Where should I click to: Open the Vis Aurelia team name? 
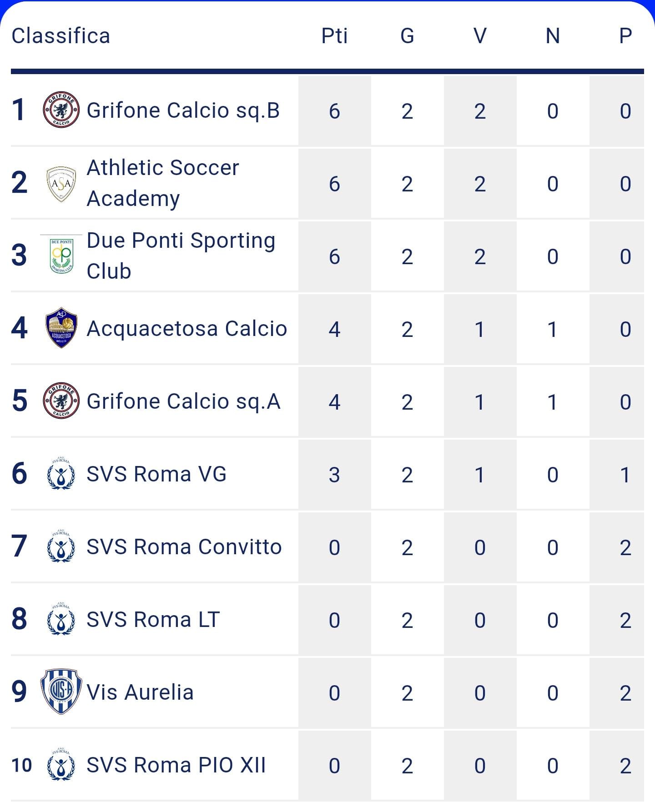140,692
